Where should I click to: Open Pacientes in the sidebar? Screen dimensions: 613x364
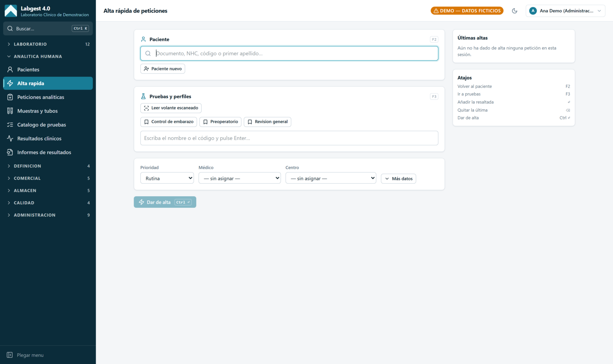tap(48, 69)
